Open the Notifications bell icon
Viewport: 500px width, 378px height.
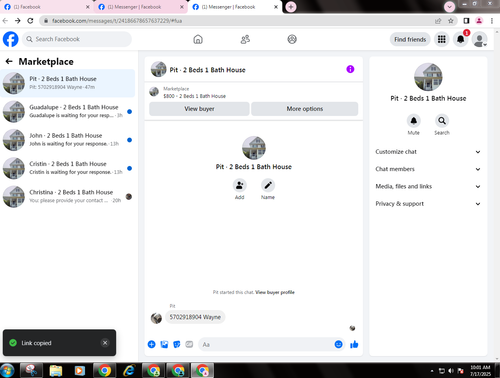click(x=461, y=39)
